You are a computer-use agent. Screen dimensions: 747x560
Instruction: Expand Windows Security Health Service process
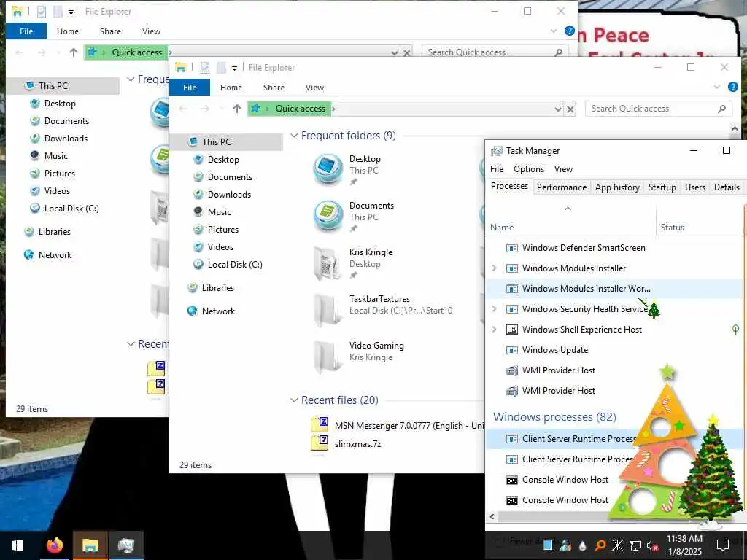click(494, 309)
